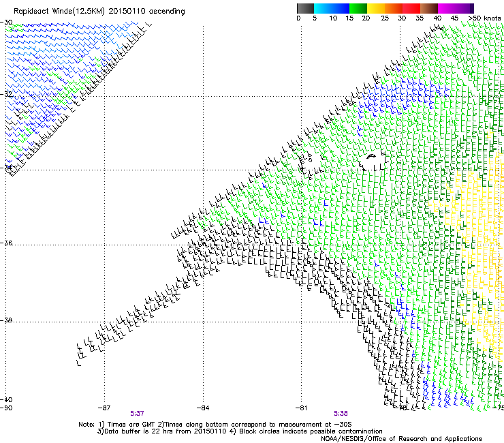Image resolution: width=504 pixels, height=443 pixels.
Task: Click the '-32' latitude axis label
Action: coord(6,94)
